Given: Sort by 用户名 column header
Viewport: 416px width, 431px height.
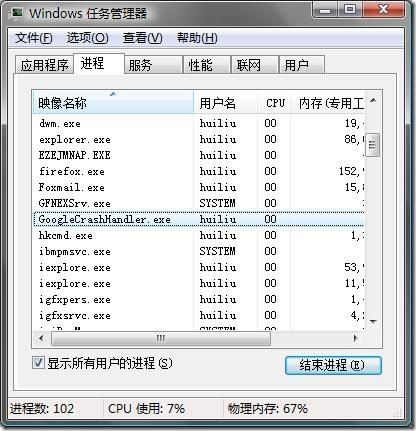Looking at the screenshot, I should pos(225,103).
